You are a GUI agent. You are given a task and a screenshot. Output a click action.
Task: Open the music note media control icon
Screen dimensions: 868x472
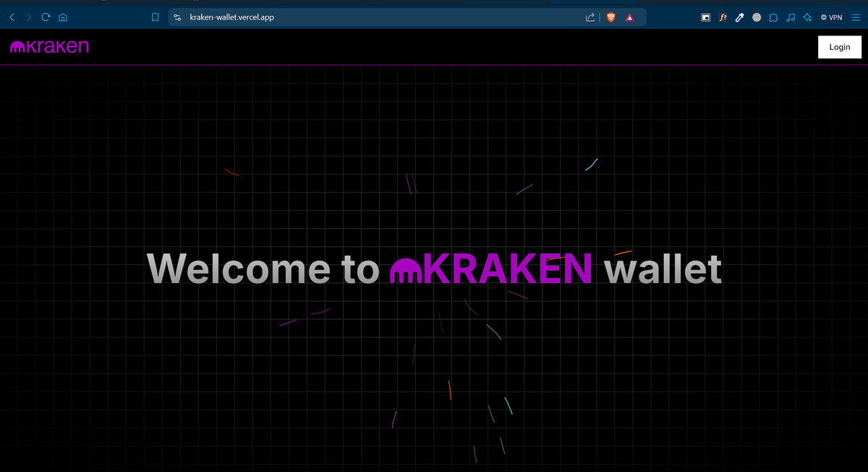790,17
